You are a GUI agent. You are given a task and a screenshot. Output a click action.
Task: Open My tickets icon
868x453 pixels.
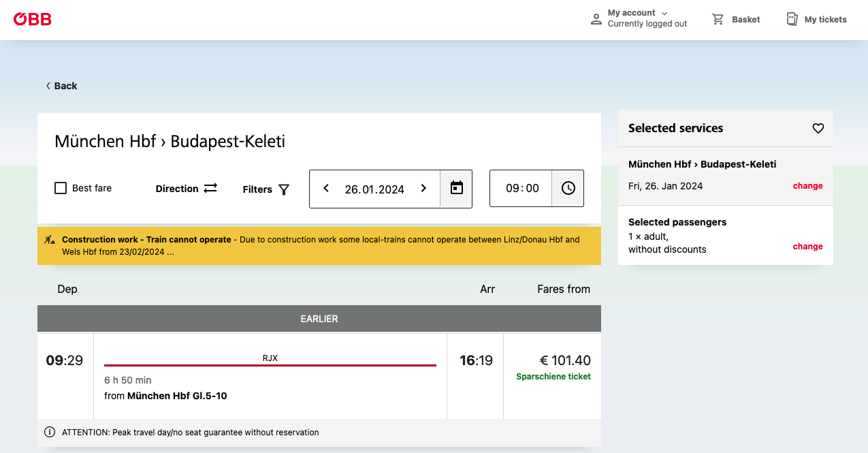point(792,19)
